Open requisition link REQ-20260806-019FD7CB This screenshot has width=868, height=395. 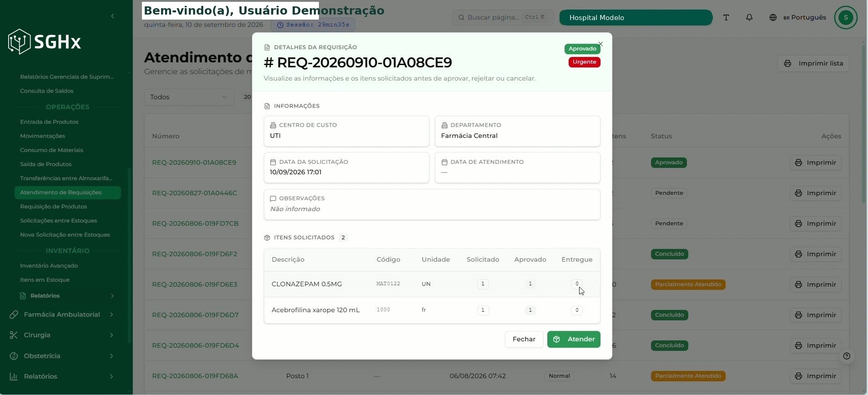point(195,223)
